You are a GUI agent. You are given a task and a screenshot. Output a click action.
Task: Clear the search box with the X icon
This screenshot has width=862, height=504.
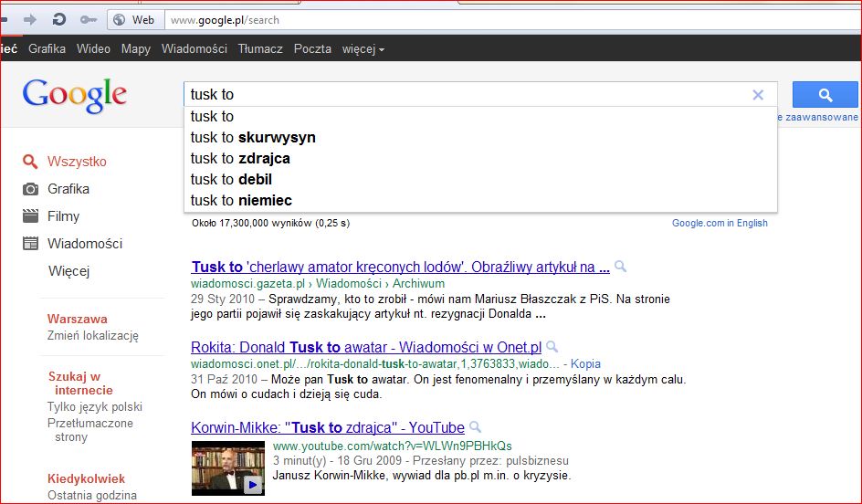pyautogui.click(x=758, y=95)
